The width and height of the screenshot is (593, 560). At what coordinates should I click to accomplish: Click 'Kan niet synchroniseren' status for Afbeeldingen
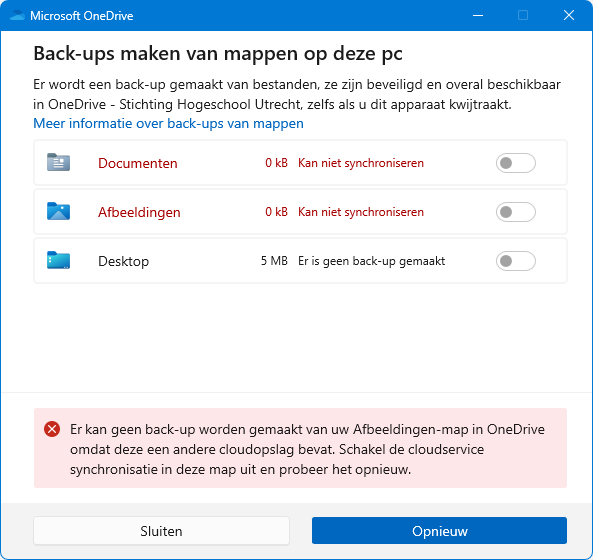(x=361, y=212)
